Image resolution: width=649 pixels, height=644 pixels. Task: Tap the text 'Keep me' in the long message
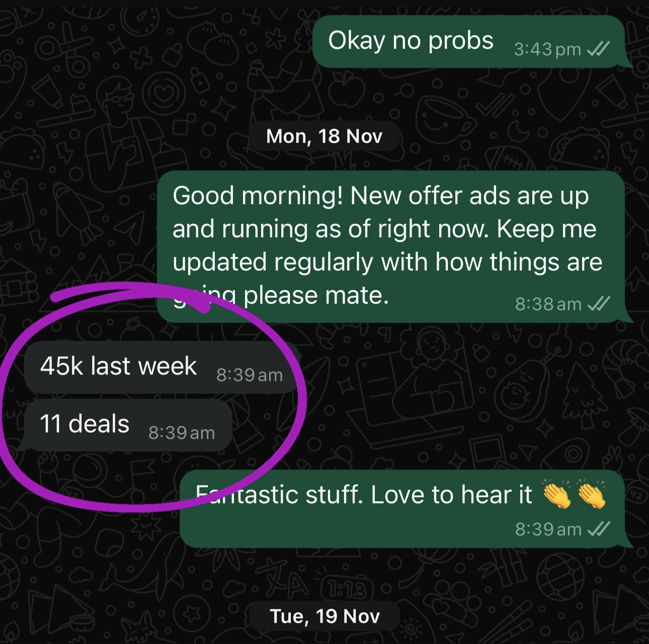(x=547, y=229)
